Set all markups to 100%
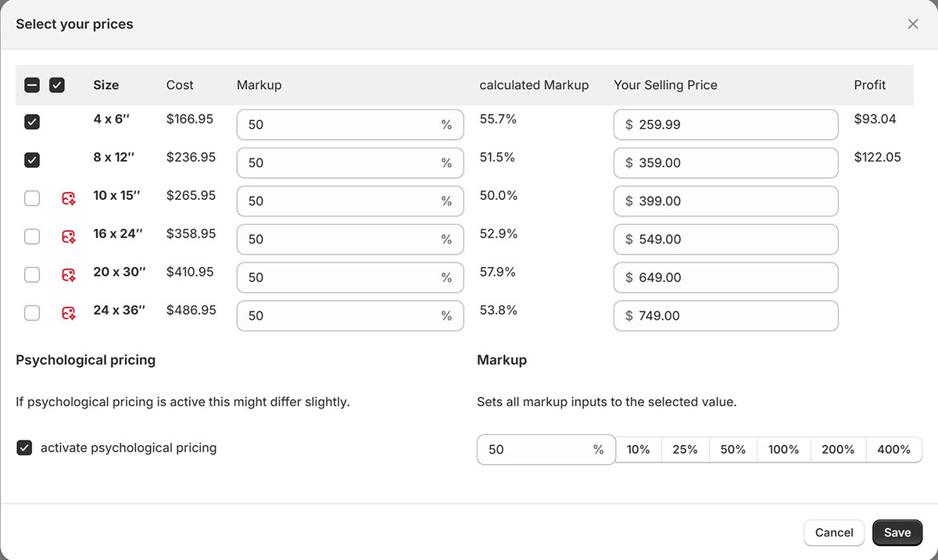The image size is (938, 560). 784,450
